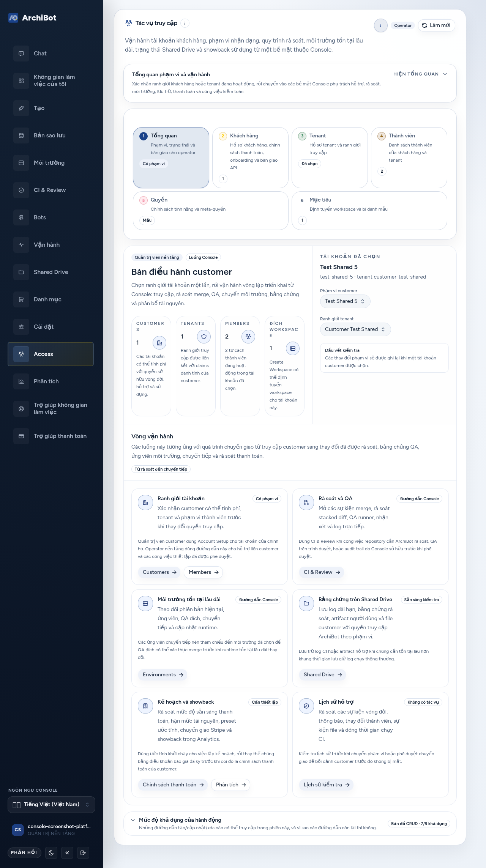Open the Phân tích arrow button in Kế hoạch card
Screen dimensions: 486x868
pyautogui.click(x=231, y=785)
